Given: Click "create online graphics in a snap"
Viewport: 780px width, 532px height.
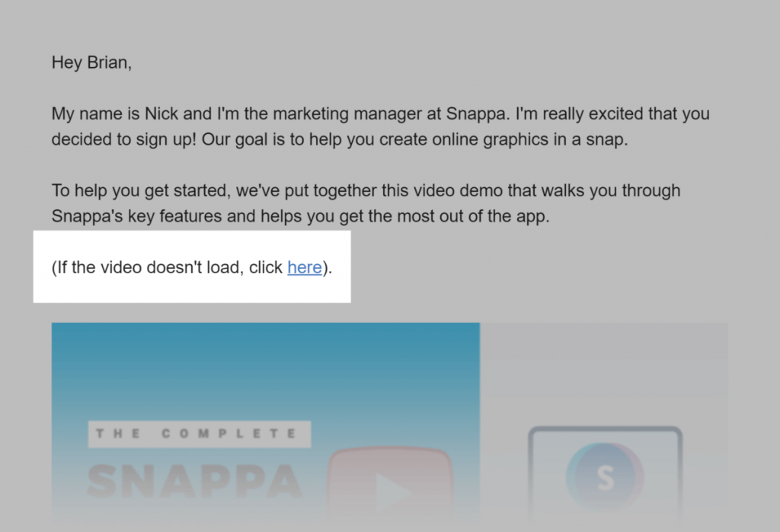Looking at the screenshot, I should 501,140.
